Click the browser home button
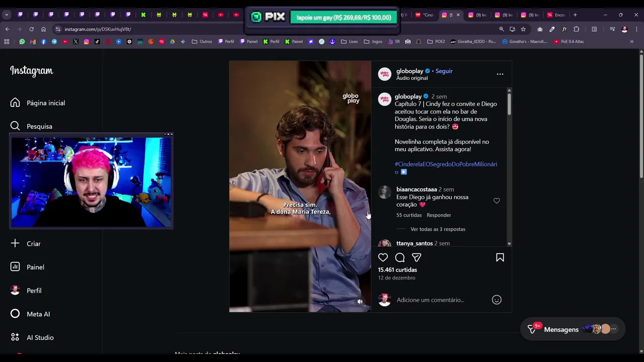The width and height of the screenshot is (644, 362). click(43, 29)
